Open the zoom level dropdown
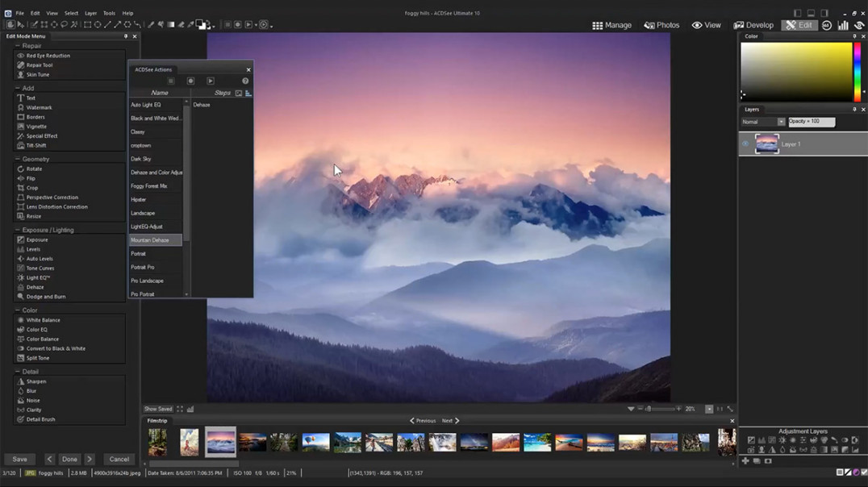Viewport: 868px width, 487px height. click(709, 409)
